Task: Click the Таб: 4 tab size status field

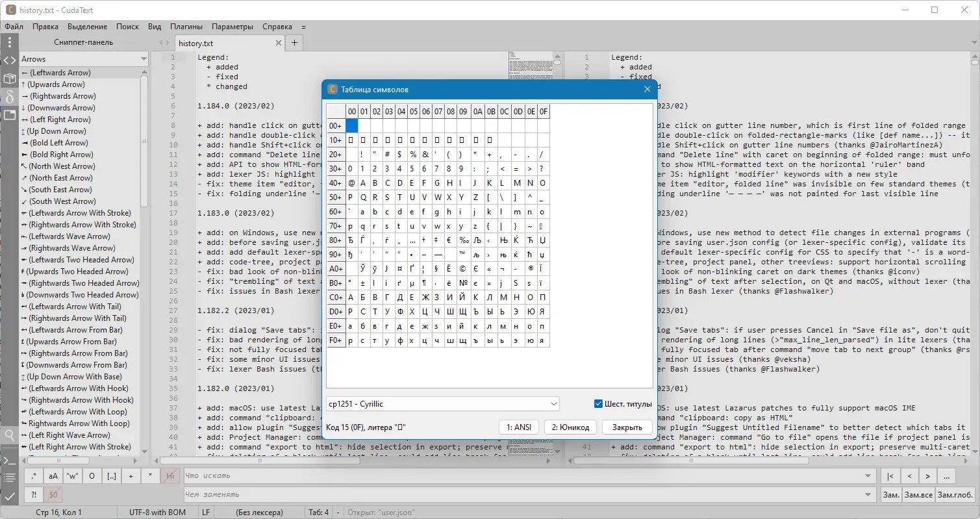Action: (319, 513)
